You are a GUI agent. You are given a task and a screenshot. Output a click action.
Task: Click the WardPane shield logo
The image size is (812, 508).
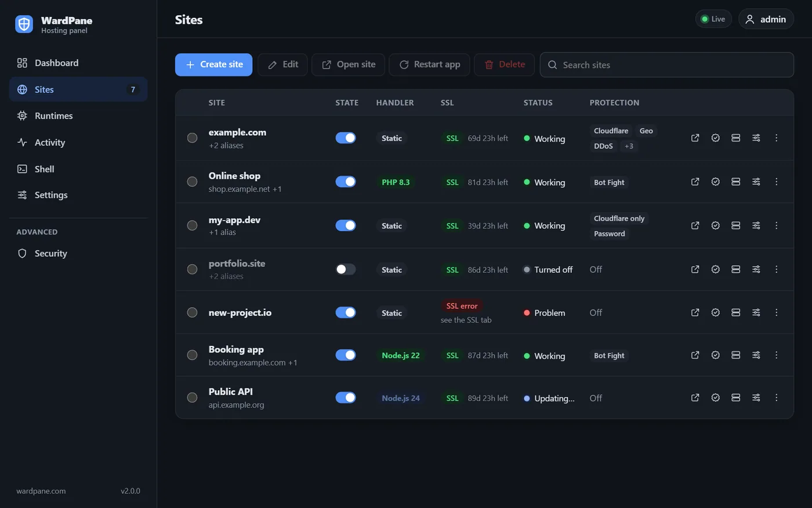[x=24, y=24]
